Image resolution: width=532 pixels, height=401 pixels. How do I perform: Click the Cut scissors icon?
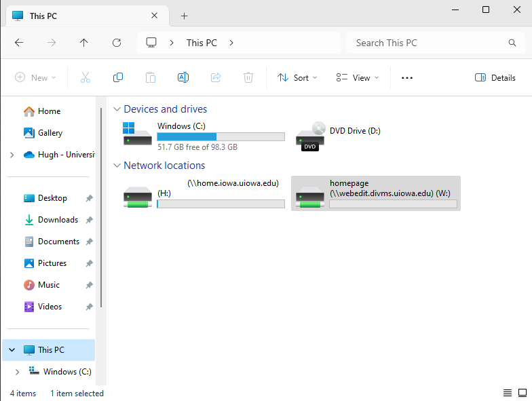pos(85,77)
